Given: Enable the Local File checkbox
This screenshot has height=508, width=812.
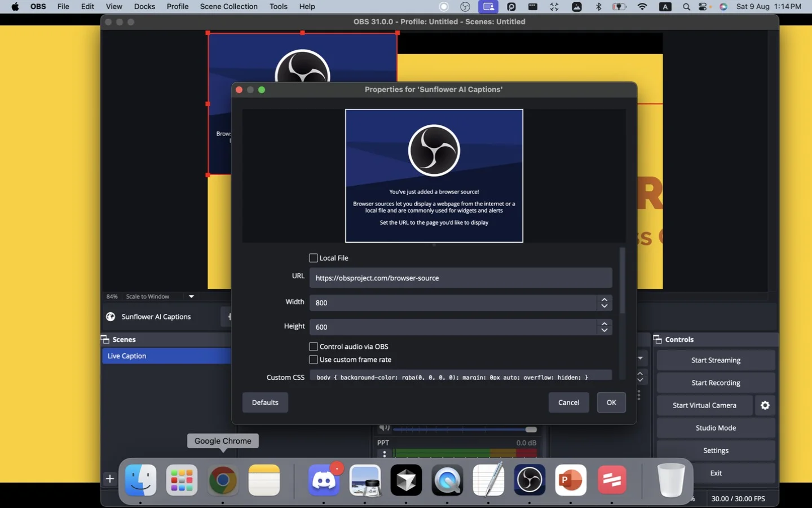Looking at the screenshot, I should coord(314,258).
